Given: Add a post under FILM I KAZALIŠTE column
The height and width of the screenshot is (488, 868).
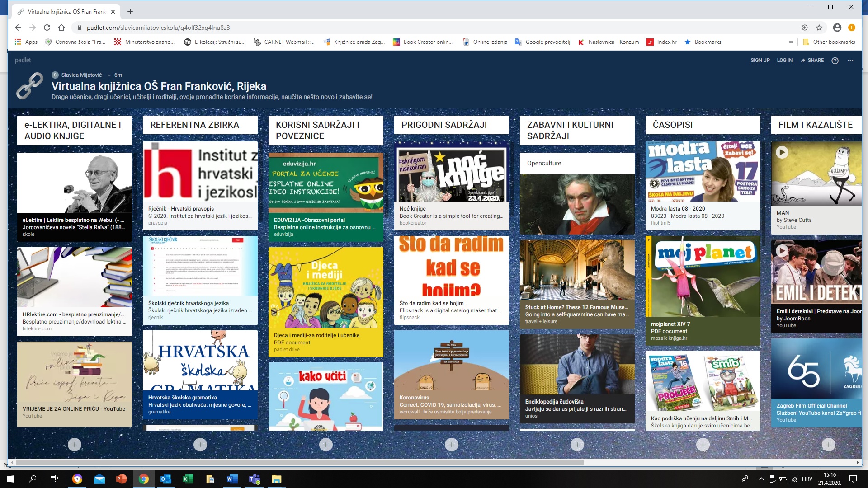Looking at the screenshot, I should pyautogui.click(x=829, y=445).
